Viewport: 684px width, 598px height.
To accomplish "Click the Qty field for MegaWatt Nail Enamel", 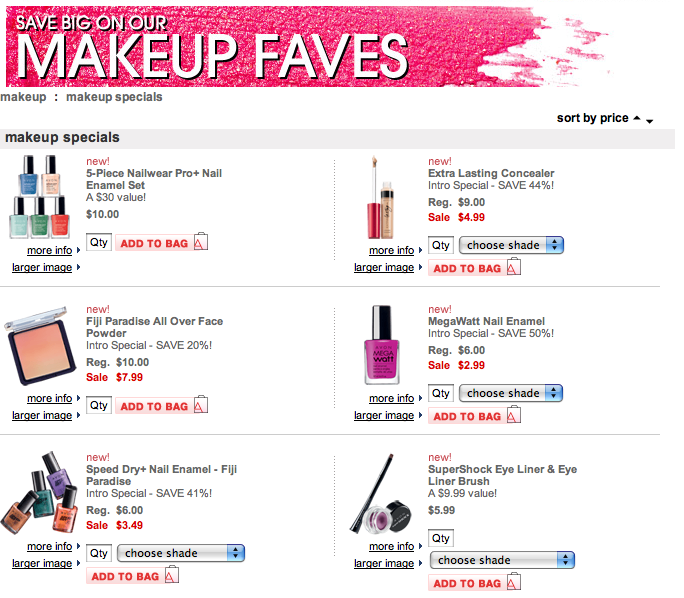I will click(441, 393).
